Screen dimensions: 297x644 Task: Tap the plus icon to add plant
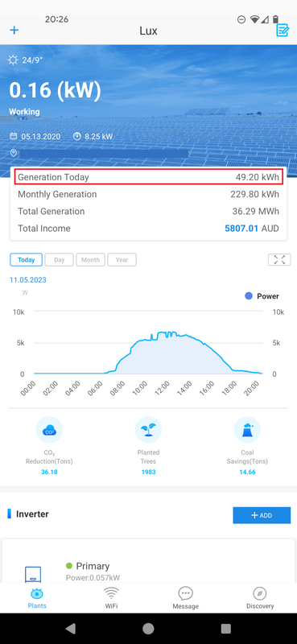14,30
